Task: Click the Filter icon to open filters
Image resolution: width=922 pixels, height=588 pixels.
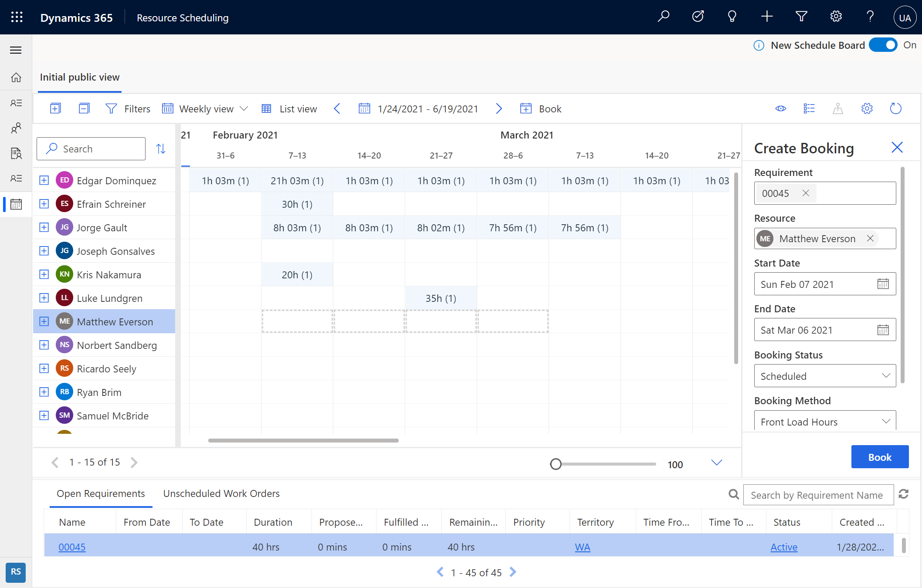Action: pyautogui.click(x=111, y=108)
